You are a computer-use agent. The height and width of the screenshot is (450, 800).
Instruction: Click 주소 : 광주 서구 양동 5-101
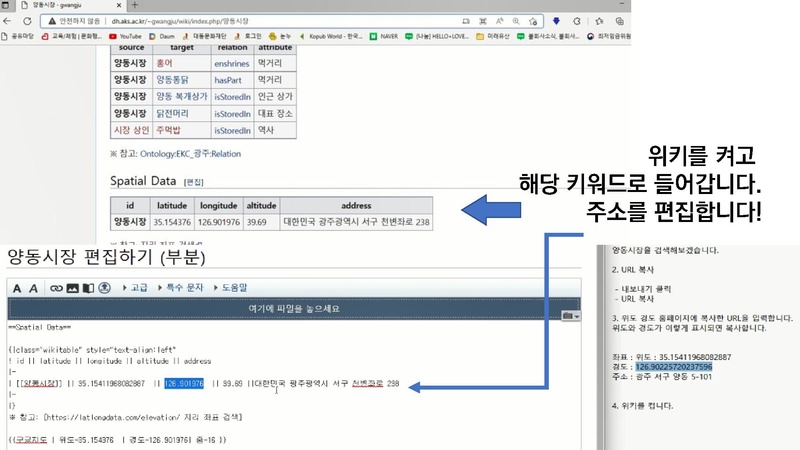[x=662, y=377]
